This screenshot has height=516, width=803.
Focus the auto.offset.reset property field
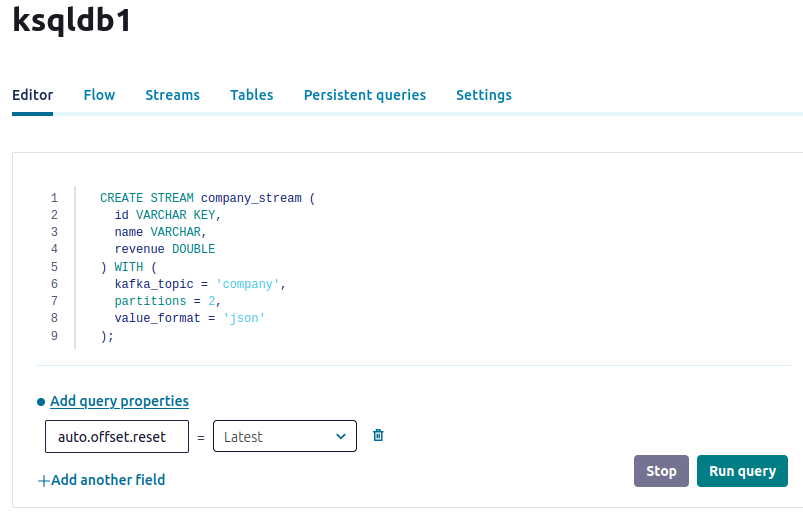(117, 437)
